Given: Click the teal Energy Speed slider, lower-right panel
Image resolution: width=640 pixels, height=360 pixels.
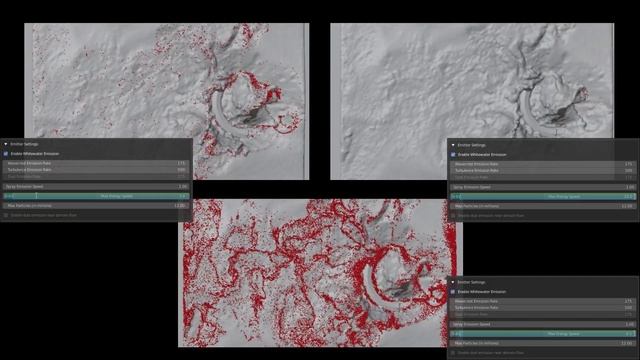Looking at the screenshot, I should tap(543, 334).
